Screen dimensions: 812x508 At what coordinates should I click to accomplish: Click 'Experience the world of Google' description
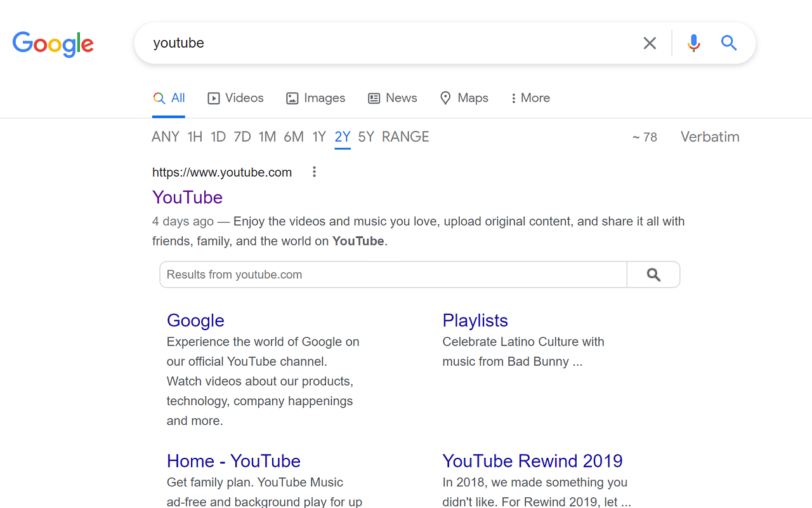(x=263, y=381)
